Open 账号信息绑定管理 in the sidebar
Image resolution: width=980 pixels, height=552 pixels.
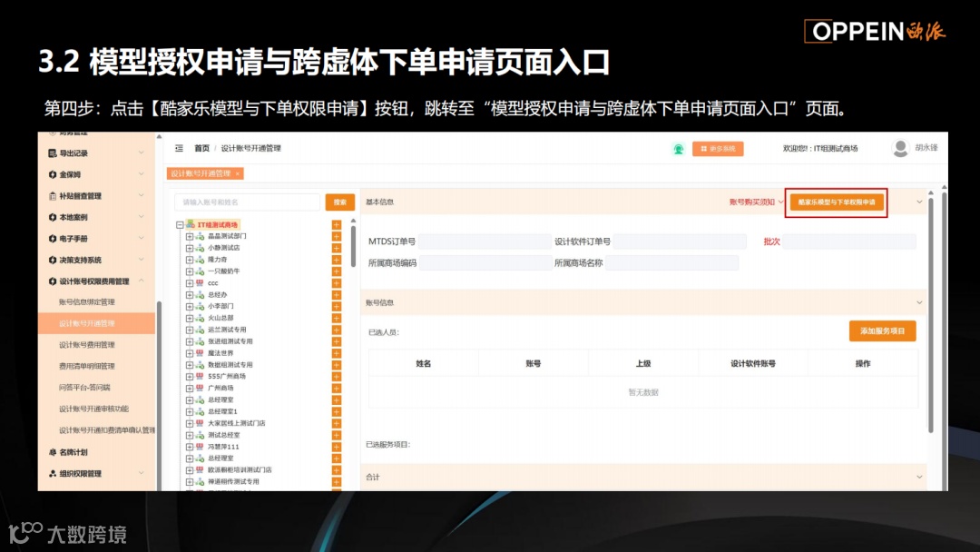[87, 302]
